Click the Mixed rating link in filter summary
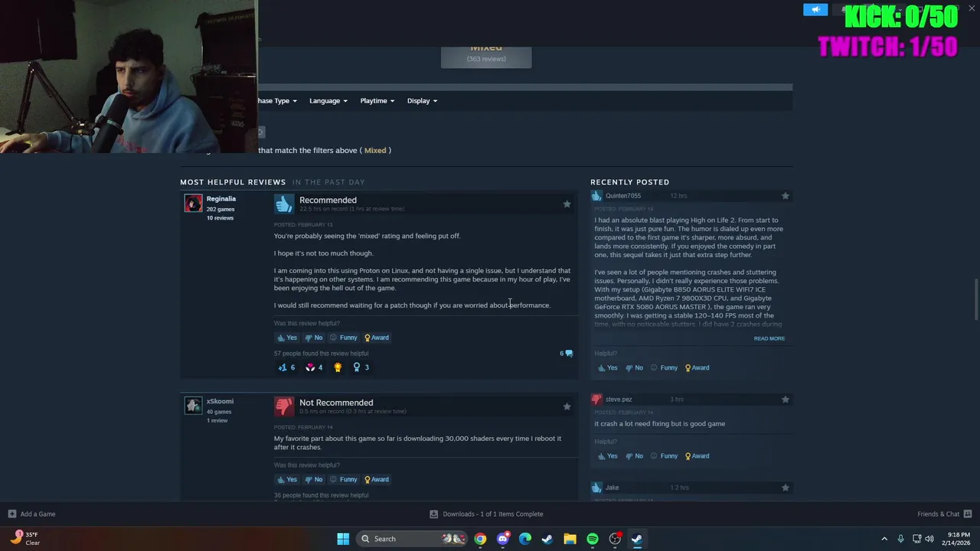Viewport: 980px width, 551px height. (x=375, y=151)
